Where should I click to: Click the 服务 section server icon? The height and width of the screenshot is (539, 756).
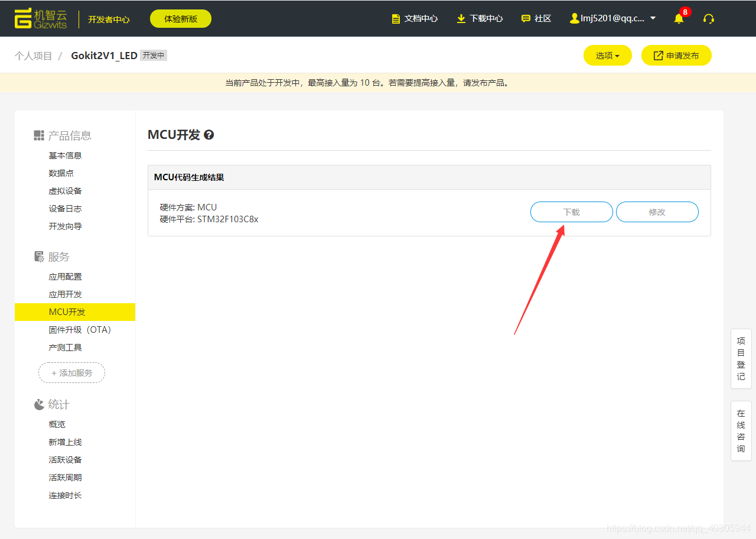point(39,256)
